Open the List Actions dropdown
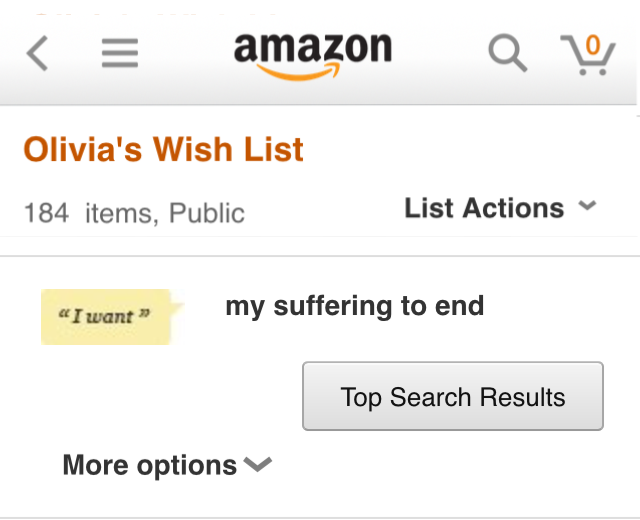This screenshot has width=640, height=520. [500, 208]
